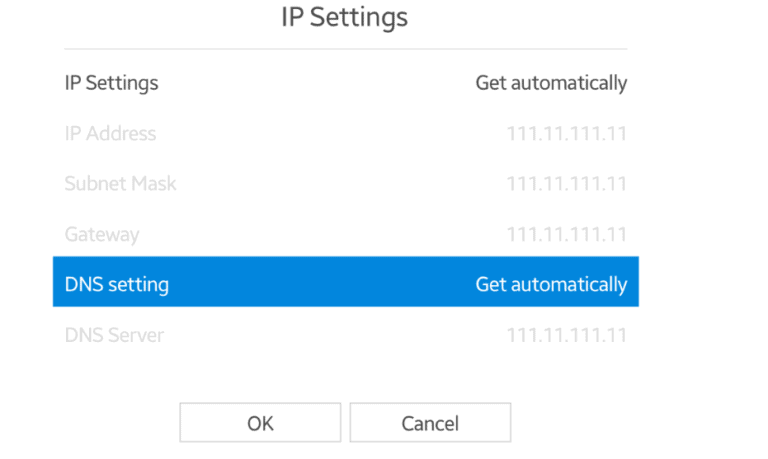Click the DNS Server value field

click(566, 335)
